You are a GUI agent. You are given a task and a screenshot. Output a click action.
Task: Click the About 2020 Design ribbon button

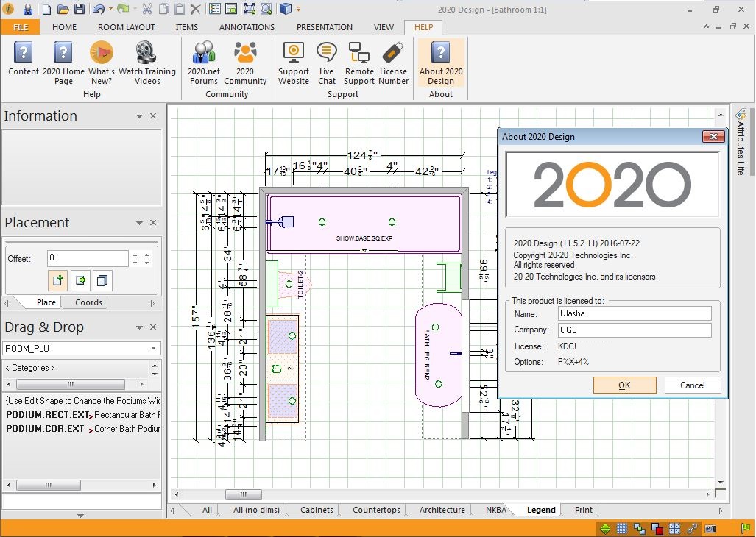[441, 63]
